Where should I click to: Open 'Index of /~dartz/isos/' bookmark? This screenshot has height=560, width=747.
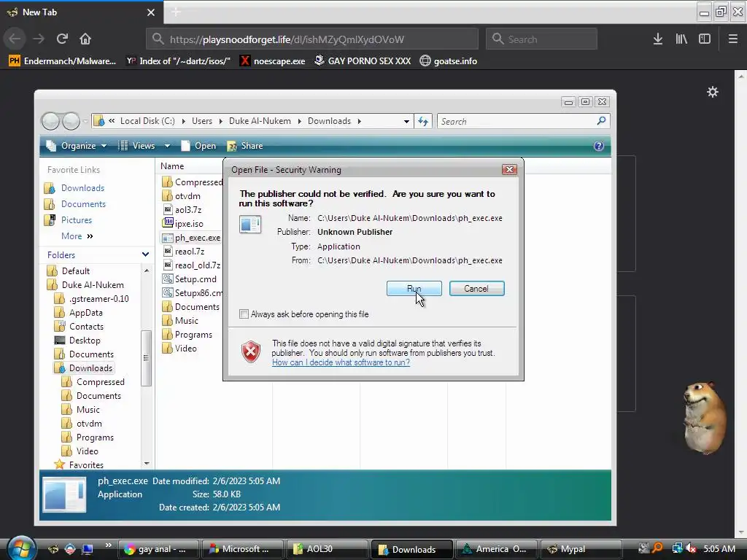(x=178, y=61)
